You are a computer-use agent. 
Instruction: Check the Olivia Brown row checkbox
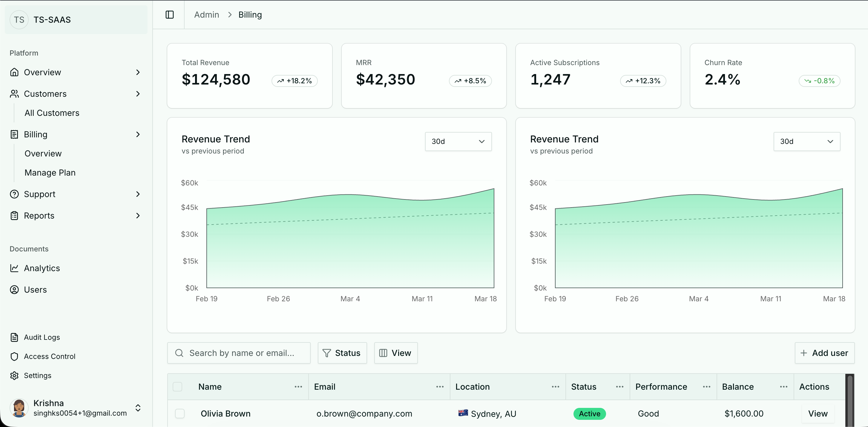tap(180, 414)
